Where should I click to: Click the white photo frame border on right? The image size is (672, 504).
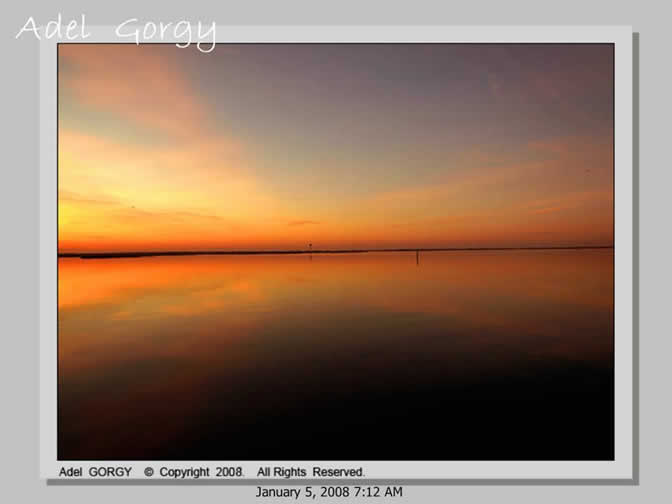point(623,250)
